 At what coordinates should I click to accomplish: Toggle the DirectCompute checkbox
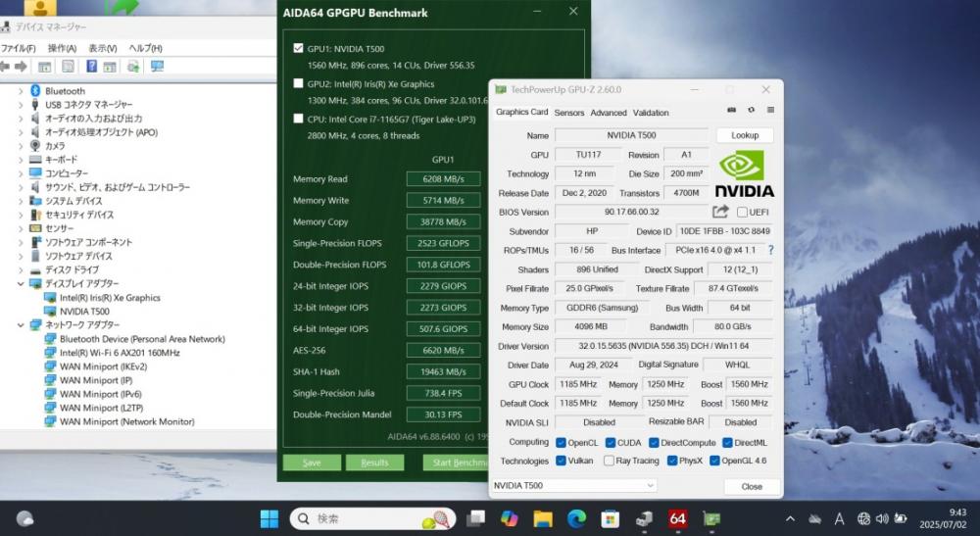coord(654,442)
